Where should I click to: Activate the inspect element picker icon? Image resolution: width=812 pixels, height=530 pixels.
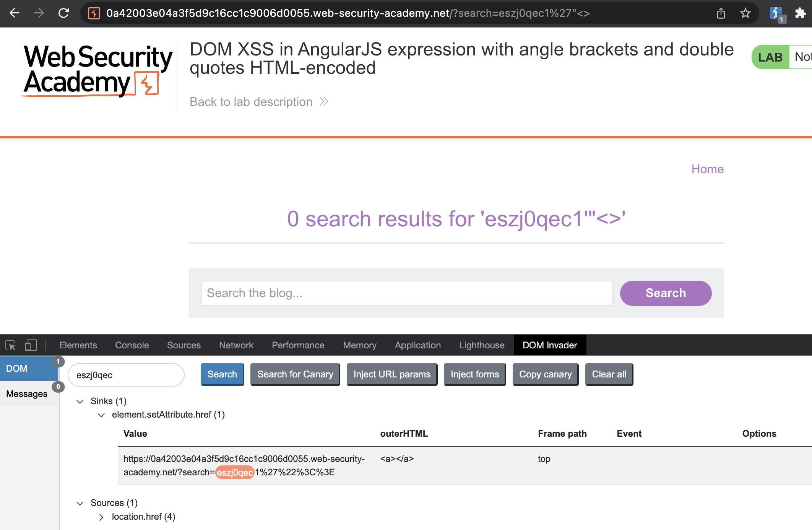click(x=10, y=345)
